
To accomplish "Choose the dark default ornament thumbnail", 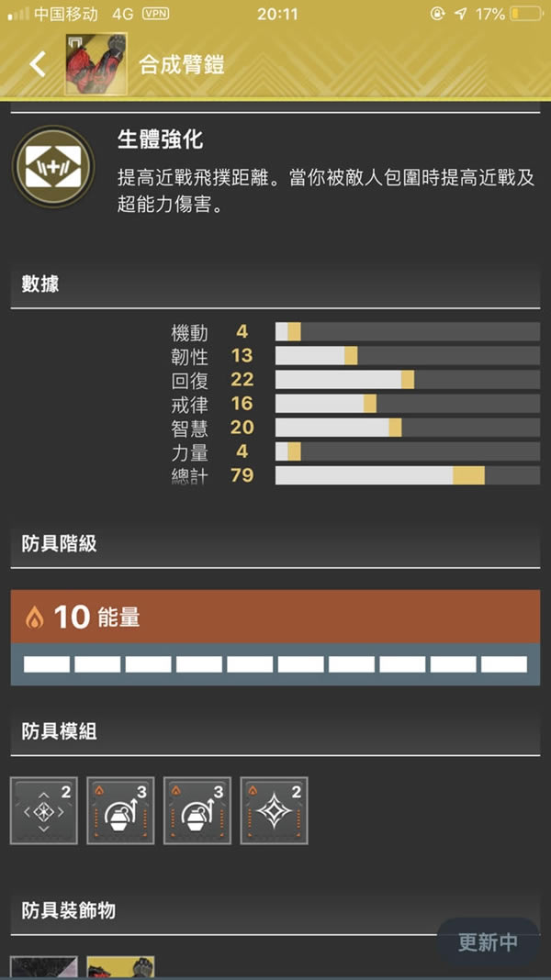I will (x=44, y=967).
